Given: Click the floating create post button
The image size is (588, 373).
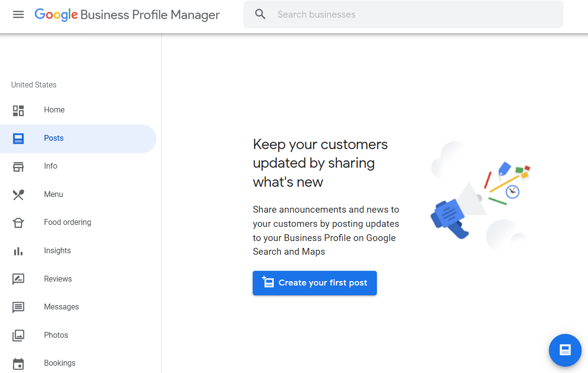Looking at the screenshot, I should point(565,350).
